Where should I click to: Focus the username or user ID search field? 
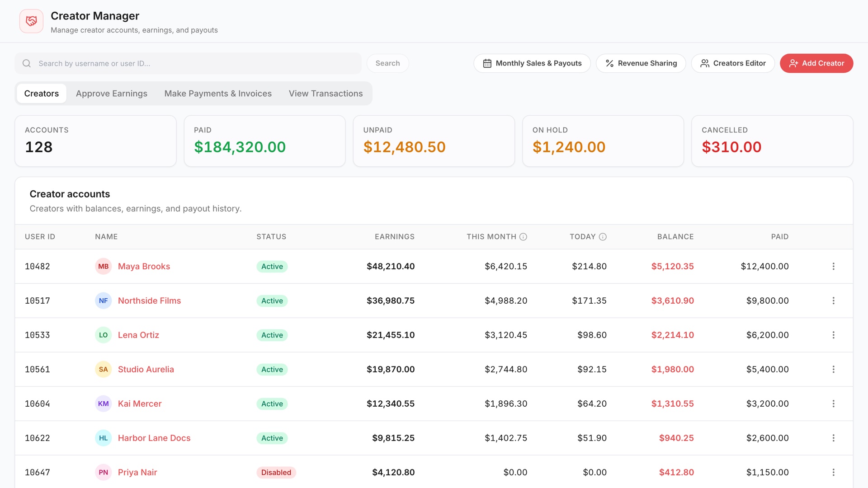(188, 63)
